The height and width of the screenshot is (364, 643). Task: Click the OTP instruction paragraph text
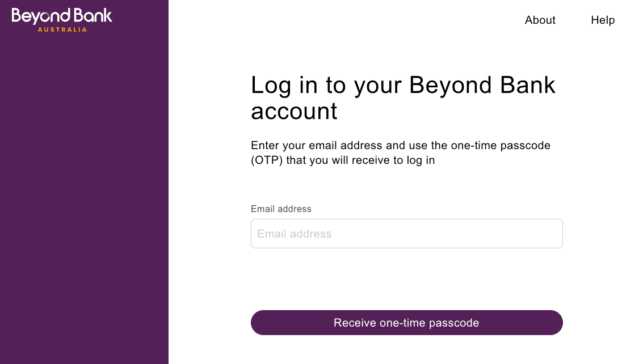401,153
